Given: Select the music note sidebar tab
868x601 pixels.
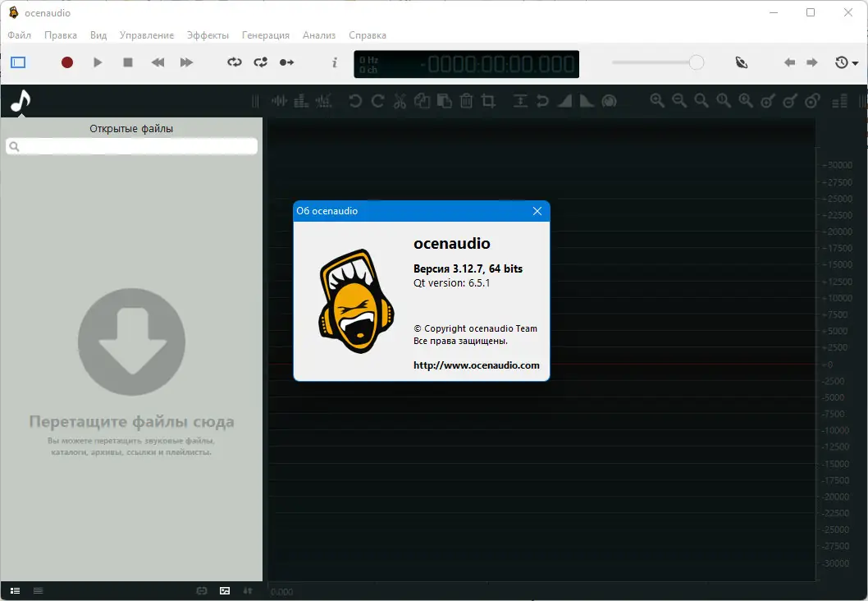Looking at the screenshot, I should [x=21, y=101].
